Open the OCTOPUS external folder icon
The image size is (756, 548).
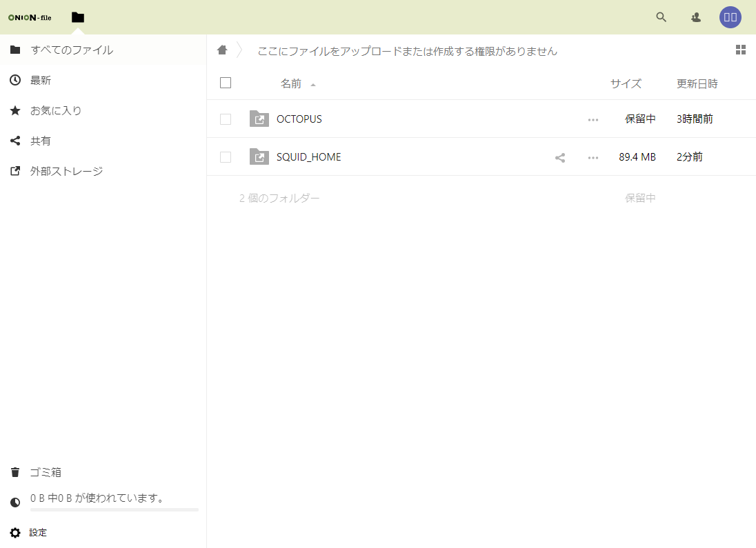click(259, 119)
